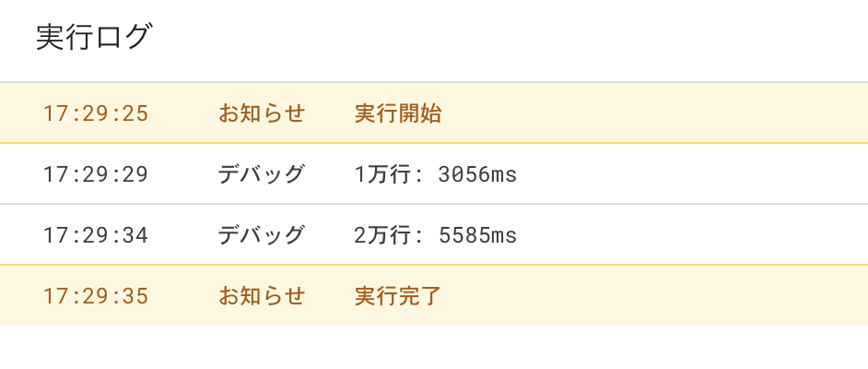The image size is (868, 369).
Task: Click the first お知らせ label
Action: [x=262, y=113]
